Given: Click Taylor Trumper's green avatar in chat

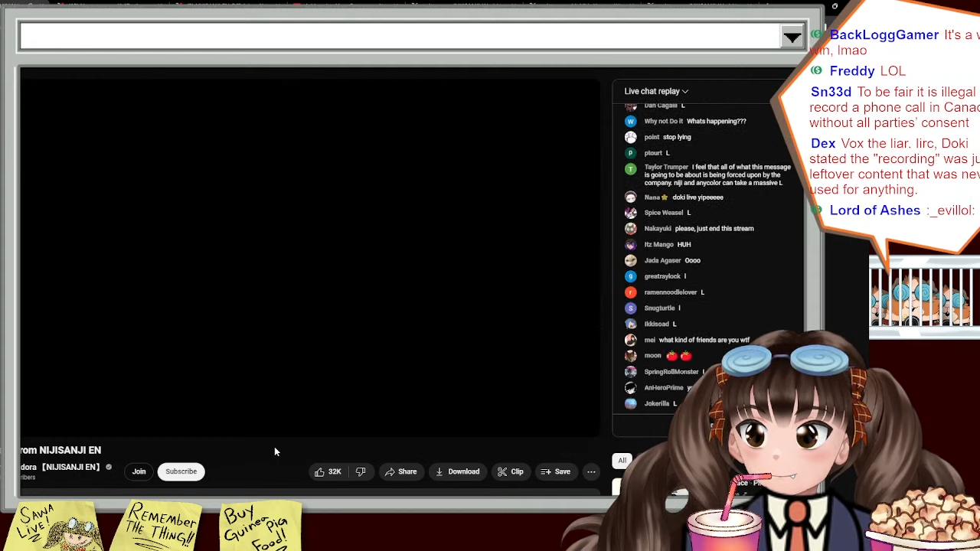Looking at the screenshot, I should click(630, 168).
